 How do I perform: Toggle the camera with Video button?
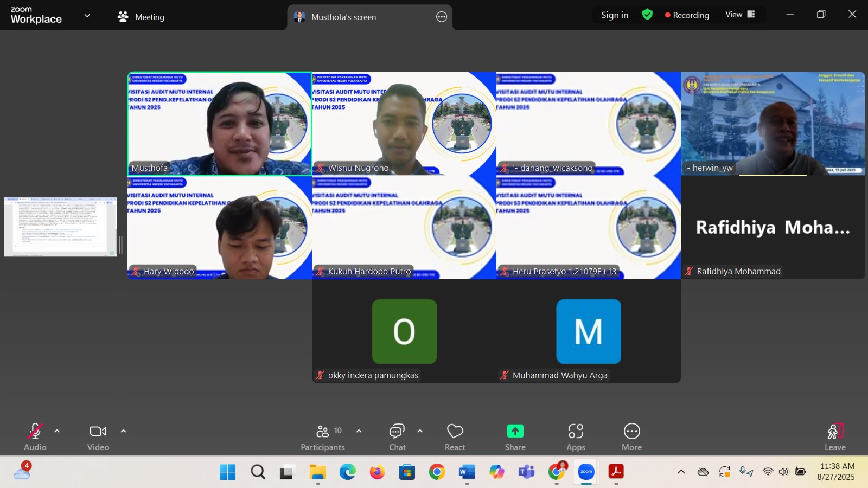[98, 432]
